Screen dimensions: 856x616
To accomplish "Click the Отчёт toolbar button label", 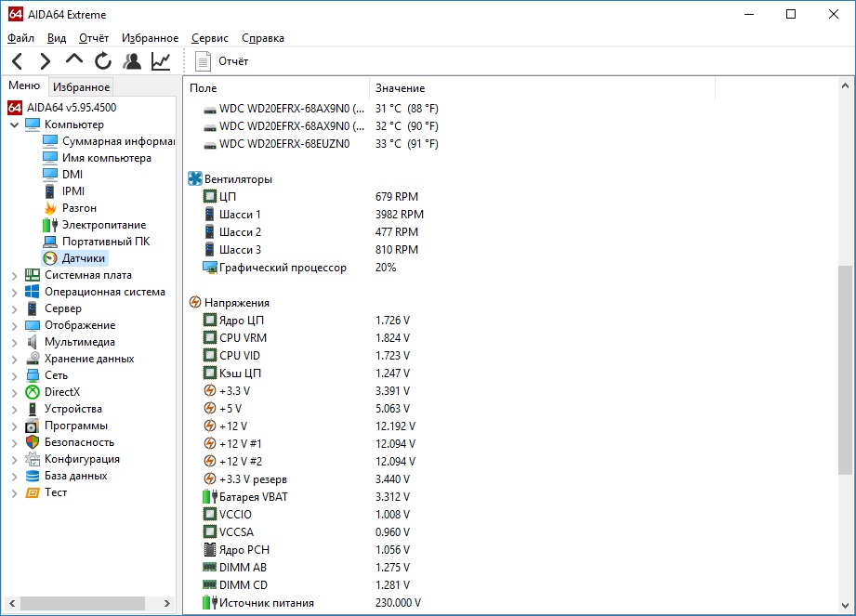I will point(233,61).
